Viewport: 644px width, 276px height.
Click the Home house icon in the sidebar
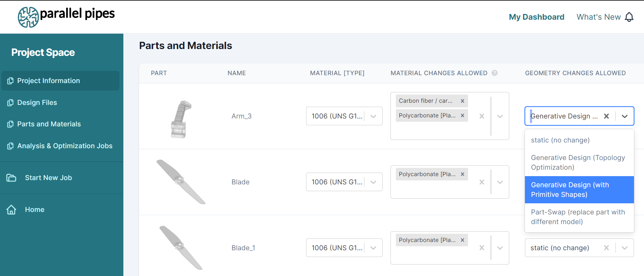pos(11,209)
